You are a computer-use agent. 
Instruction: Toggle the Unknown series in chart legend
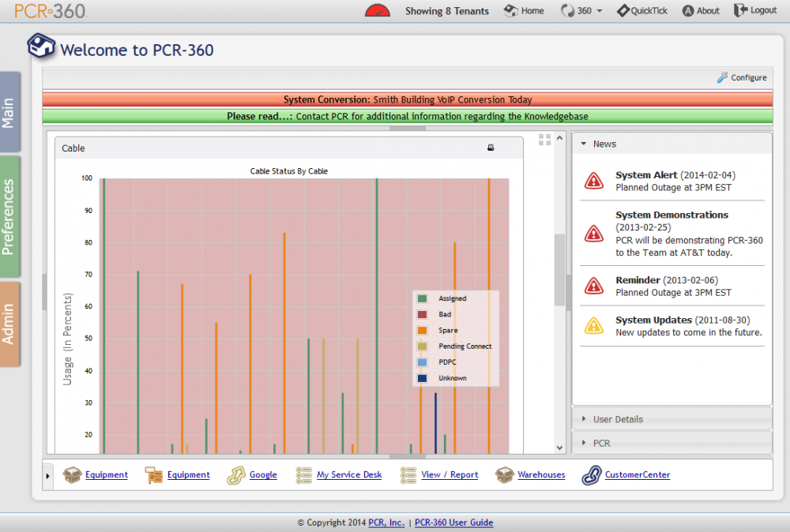click(452, 378)
